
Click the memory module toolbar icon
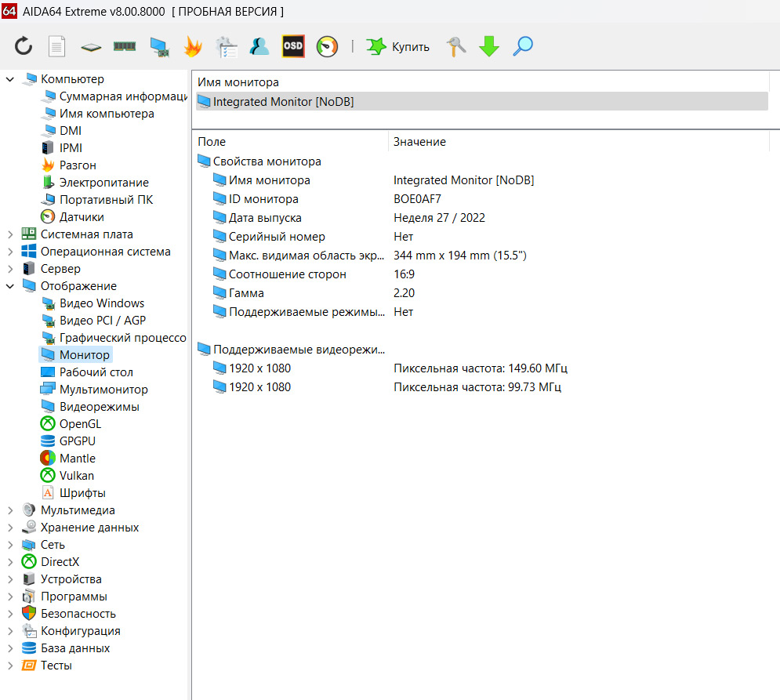pos(125,46)
